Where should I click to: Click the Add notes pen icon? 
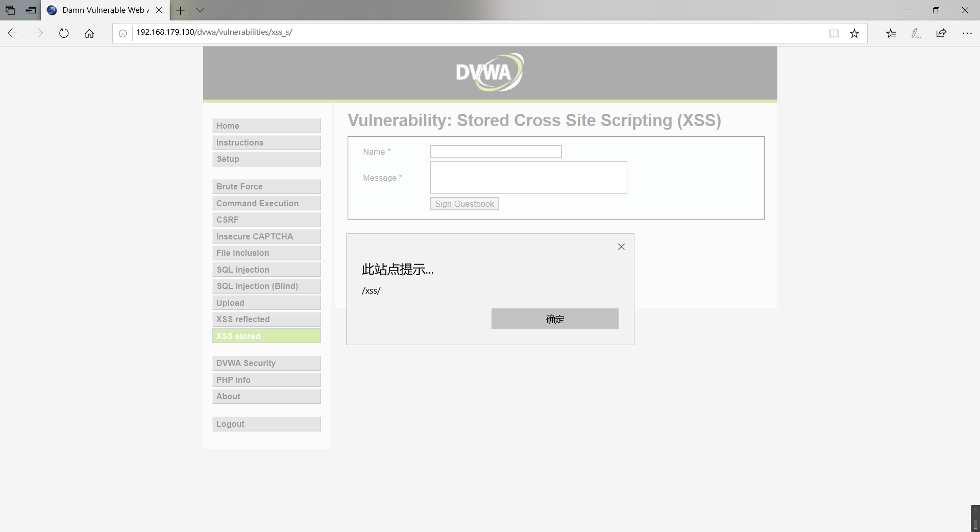916,33
